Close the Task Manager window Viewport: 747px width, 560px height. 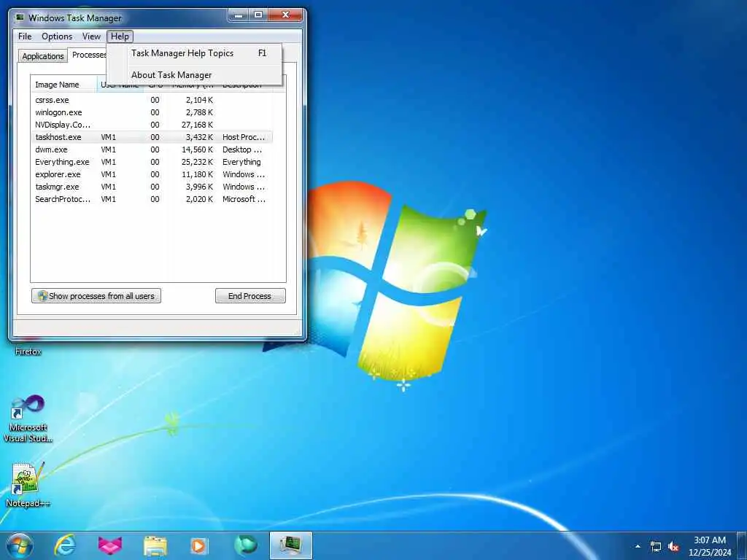285,15
